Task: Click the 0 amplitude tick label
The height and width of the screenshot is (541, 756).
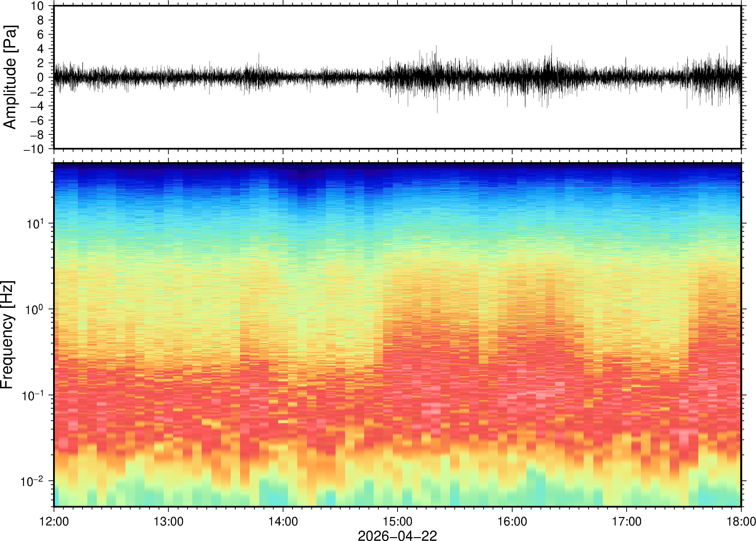Action: pyautogui.click(x=41, y=78)
